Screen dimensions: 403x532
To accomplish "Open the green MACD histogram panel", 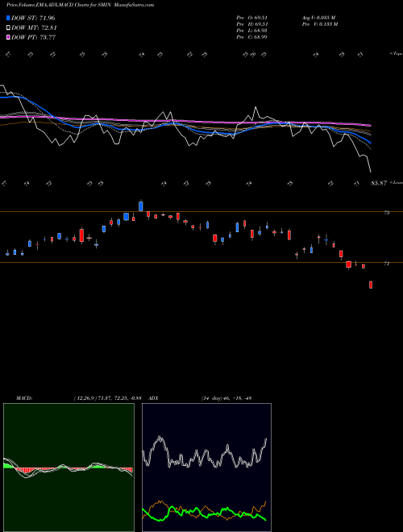I will click(69, 468).
